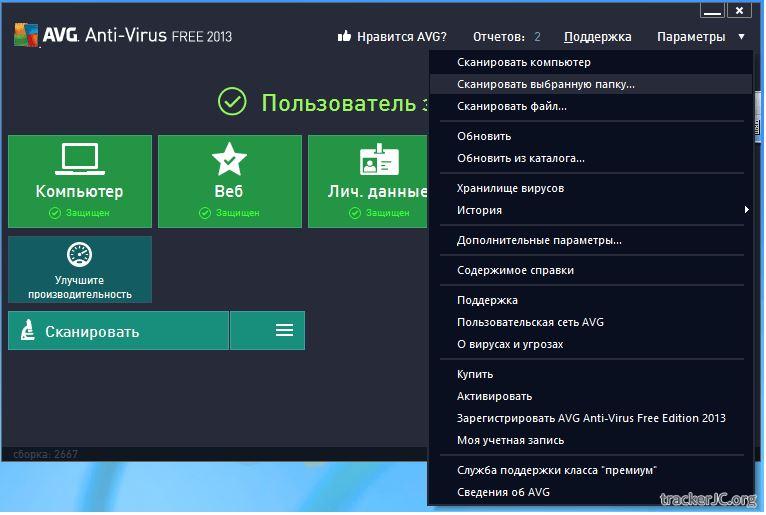This screenshot has width=766, height=515.
Task: Click the thumbs-up icon beside Нравится AVG
Action: (x=345, y=36)
